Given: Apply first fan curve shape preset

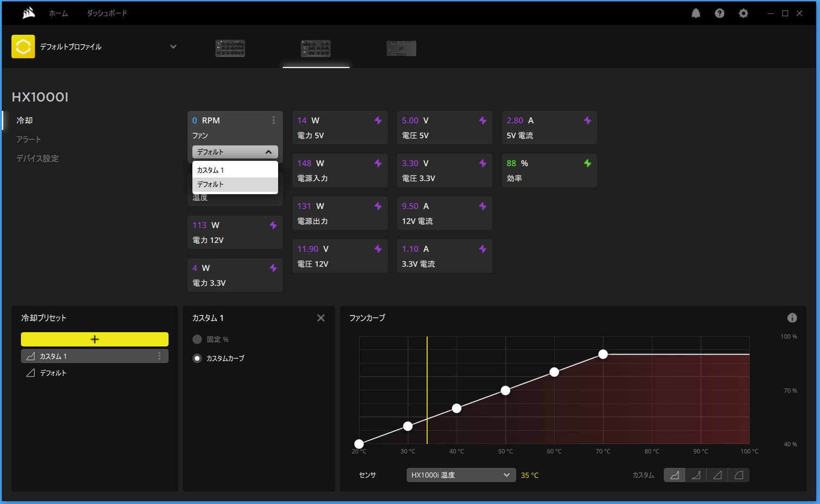Looking at the screenshot, I should [674, 475].
